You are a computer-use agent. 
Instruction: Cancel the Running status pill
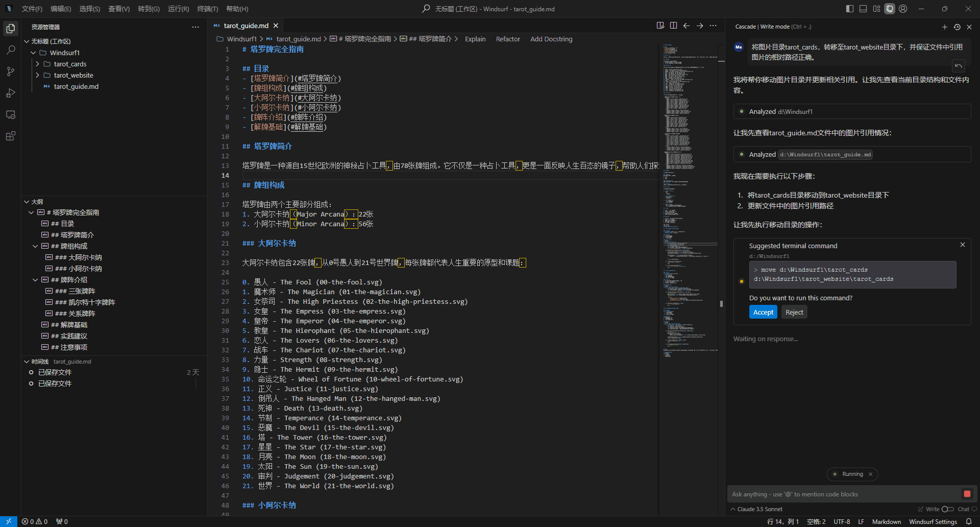click(870, 474)
